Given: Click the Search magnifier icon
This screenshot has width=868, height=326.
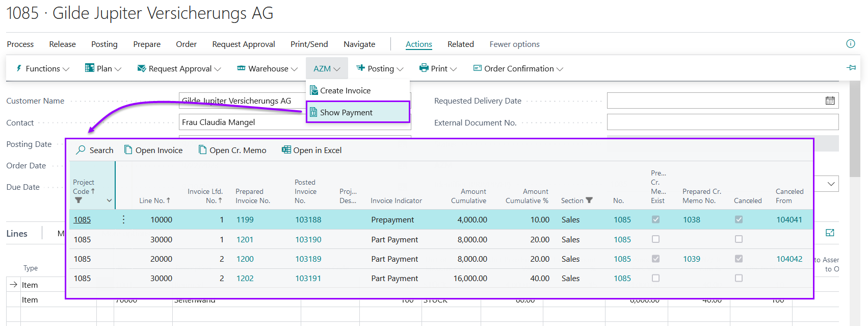Looking at the screenshot, I should [81, 150].
